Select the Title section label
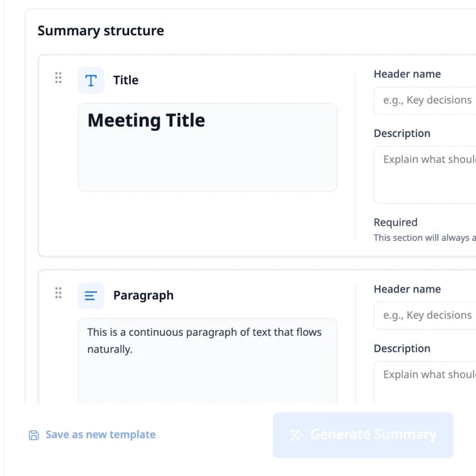Viewport: 476px width, 476px height. 126,80
